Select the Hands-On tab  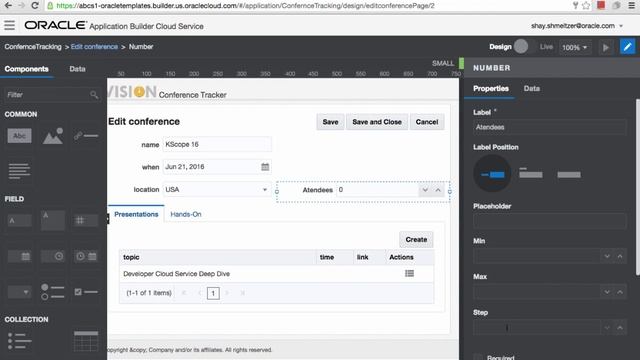(x=186, y=214)
